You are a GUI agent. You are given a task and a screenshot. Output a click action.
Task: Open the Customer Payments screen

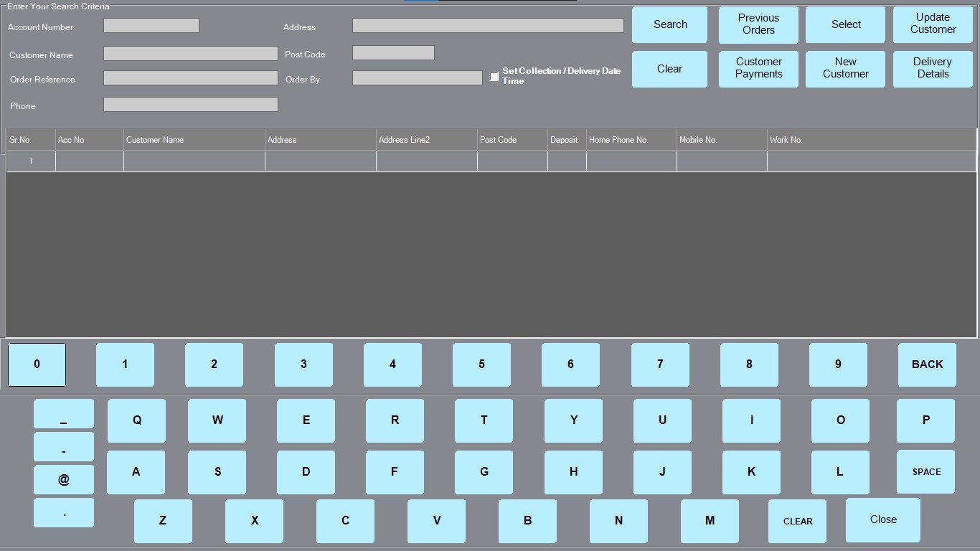(x=758, y=68)
